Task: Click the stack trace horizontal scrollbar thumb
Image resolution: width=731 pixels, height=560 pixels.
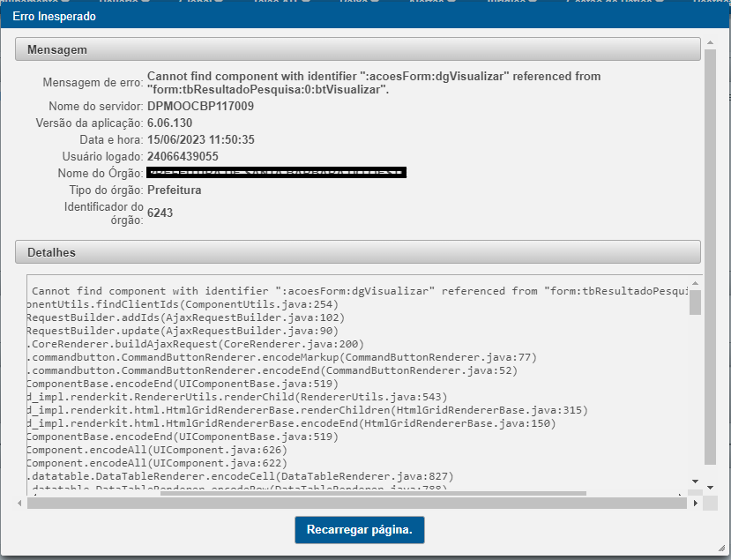Action: (x=373, y=493)
